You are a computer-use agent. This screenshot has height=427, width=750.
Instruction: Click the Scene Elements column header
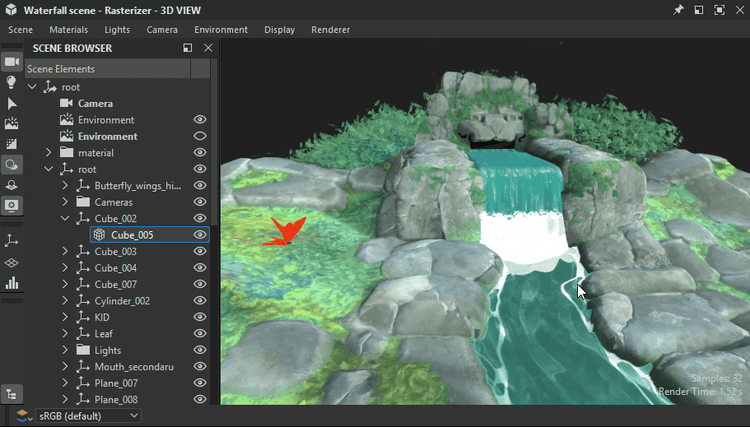108,69
